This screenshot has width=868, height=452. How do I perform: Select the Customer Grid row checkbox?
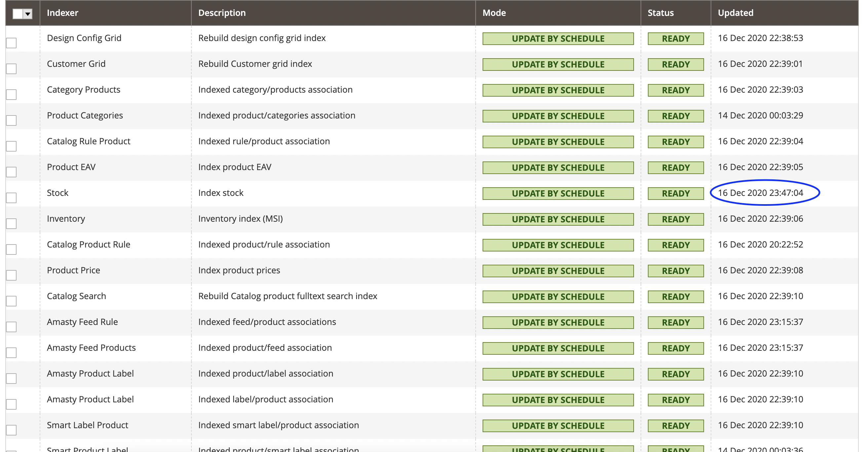coord(11,69)
